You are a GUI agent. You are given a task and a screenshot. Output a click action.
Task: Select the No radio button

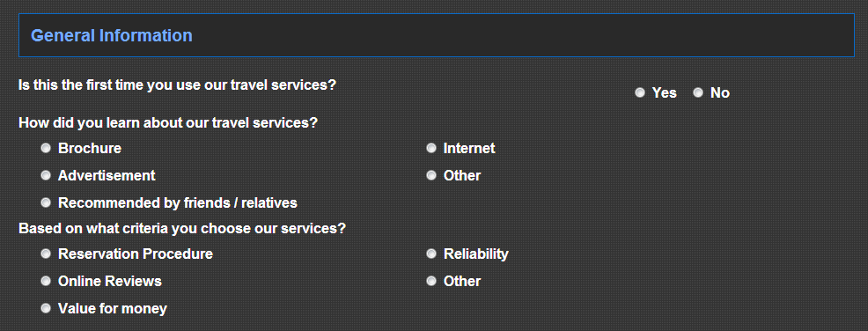click(698, 92)
